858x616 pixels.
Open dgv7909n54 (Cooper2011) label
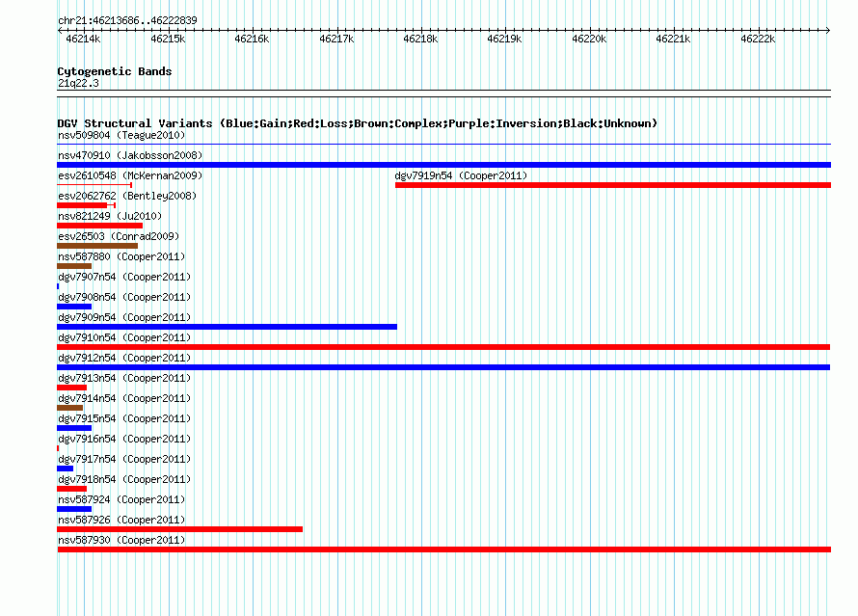[124, 317]
